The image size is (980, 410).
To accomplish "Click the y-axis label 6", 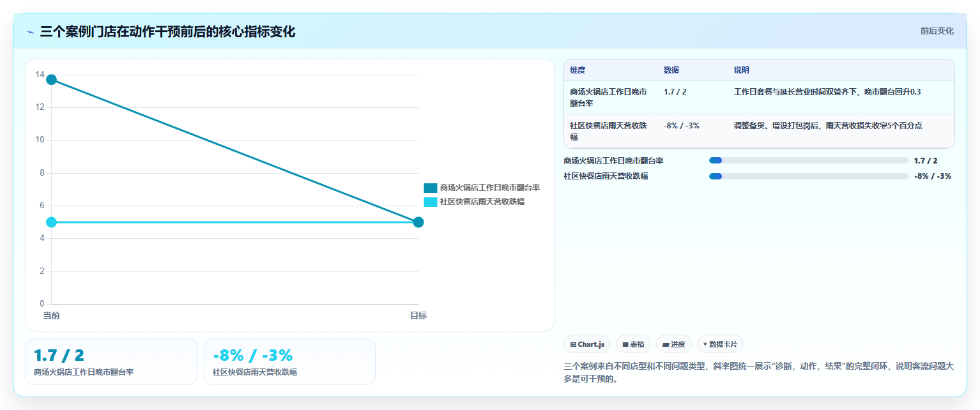I will (x=42, y=206).
